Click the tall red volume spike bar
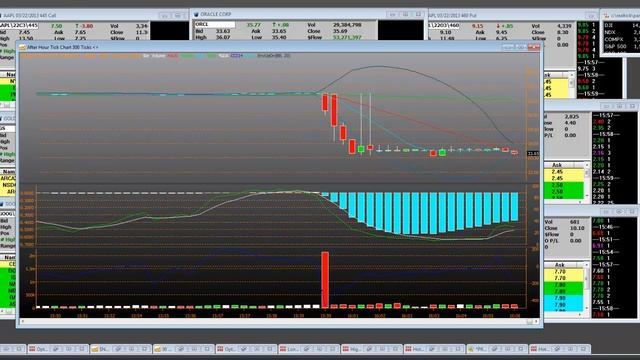The image size is (640, 360). point(325,280)
